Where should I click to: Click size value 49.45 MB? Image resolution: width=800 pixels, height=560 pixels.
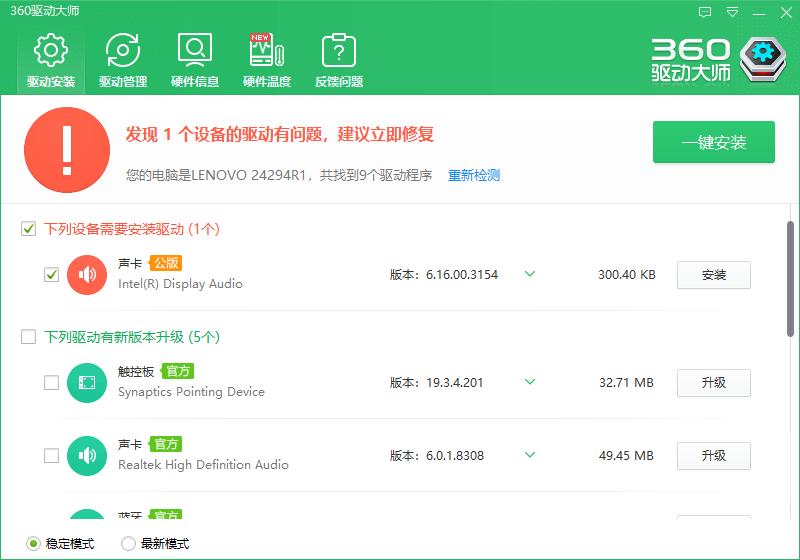626,455
